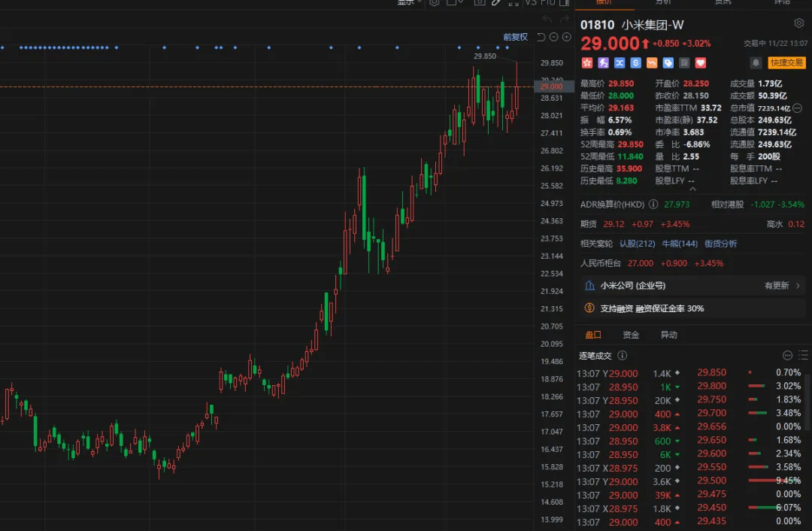Viewport: 812px width, 531px height.
Task: Click the blue S badge icon
Action: click(x=635, y=62)
